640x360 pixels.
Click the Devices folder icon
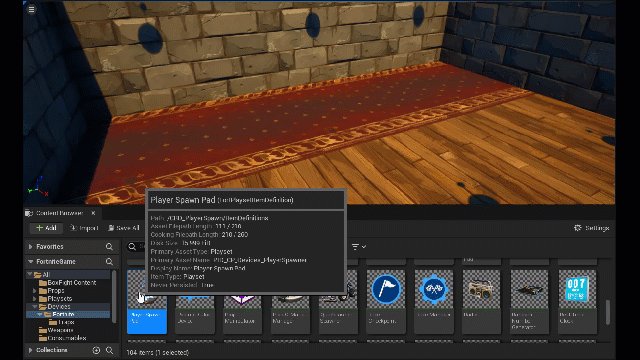(x=43, y=307)
